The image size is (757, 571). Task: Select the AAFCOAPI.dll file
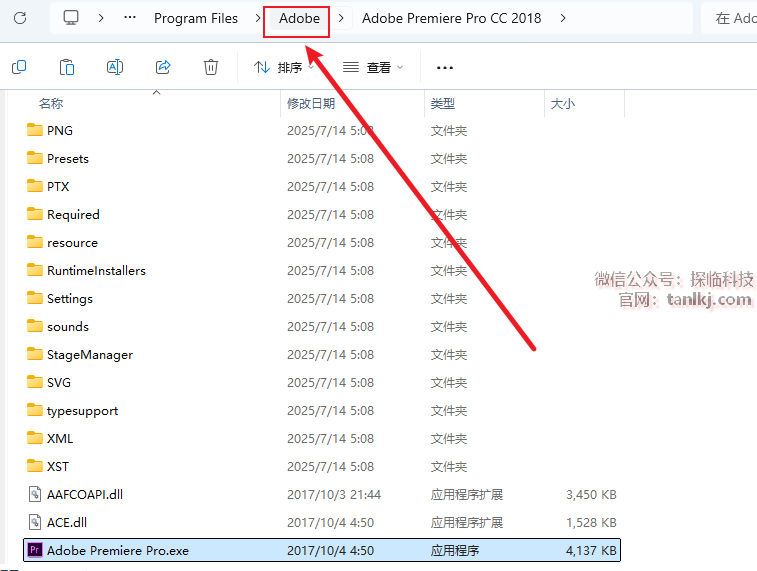tap(84, 494)
